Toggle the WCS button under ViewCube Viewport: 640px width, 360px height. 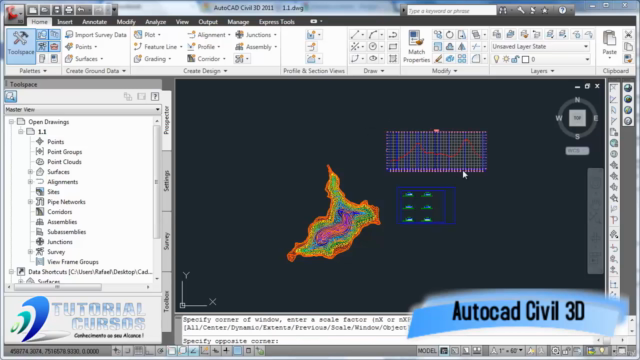coord(577,151)
